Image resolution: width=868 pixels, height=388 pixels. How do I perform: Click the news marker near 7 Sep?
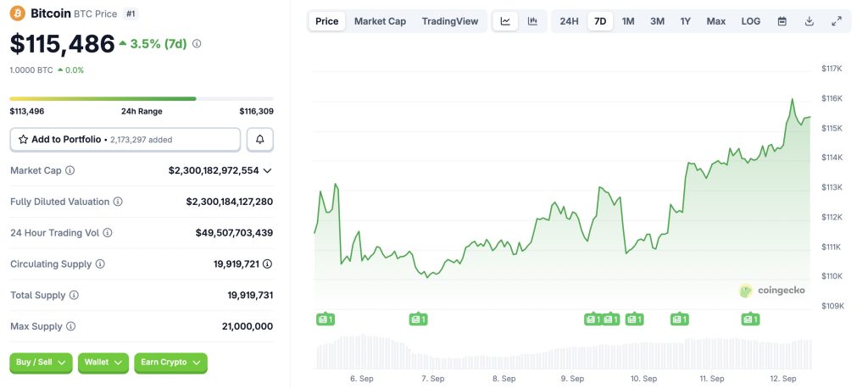click(418, 319)
